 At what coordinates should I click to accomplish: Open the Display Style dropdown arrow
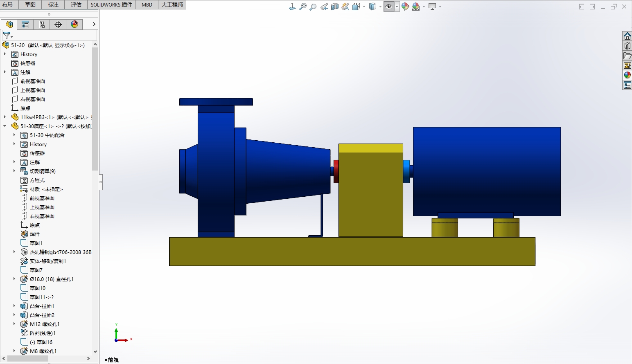coord(380,7)
